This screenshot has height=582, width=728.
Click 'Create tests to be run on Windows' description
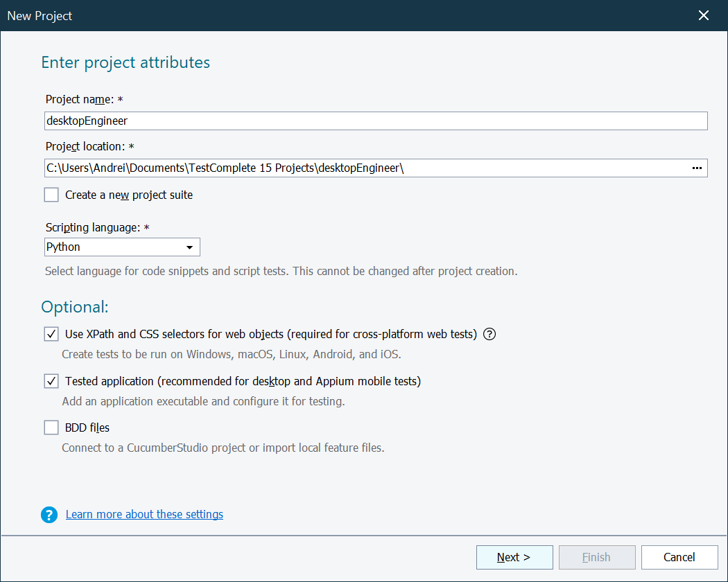tap(232, 355)
